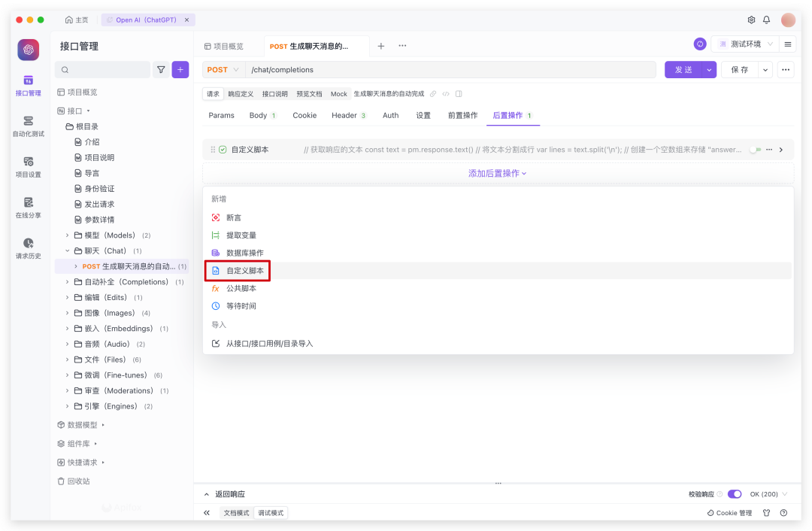The image size is (812, 531).
Task: Click the sidebar search input field
Action: pos(101,69)
